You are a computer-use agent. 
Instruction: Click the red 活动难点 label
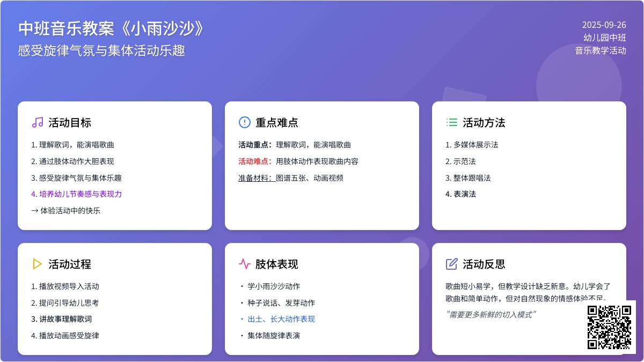[x=255, y=161]
